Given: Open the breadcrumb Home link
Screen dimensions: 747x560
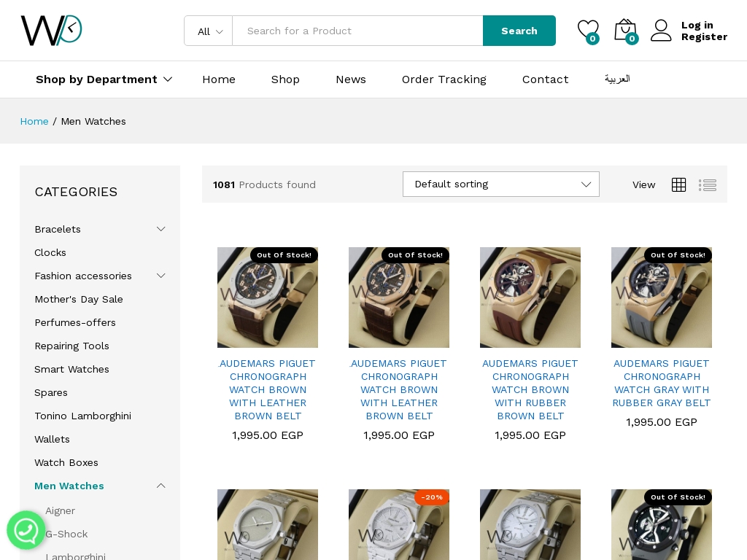Looking at the screenshot, I should [x=34, y=121].
